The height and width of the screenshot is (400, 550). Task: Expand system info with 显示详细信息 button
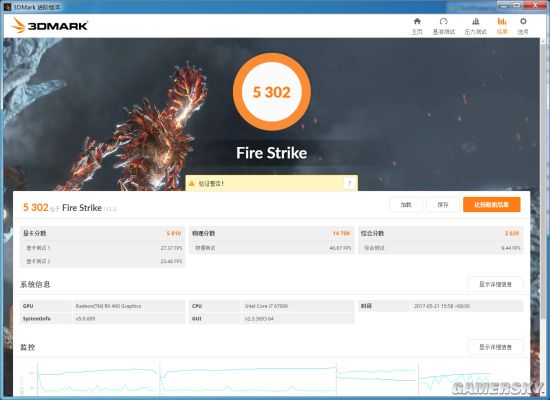tap(495, 284)
